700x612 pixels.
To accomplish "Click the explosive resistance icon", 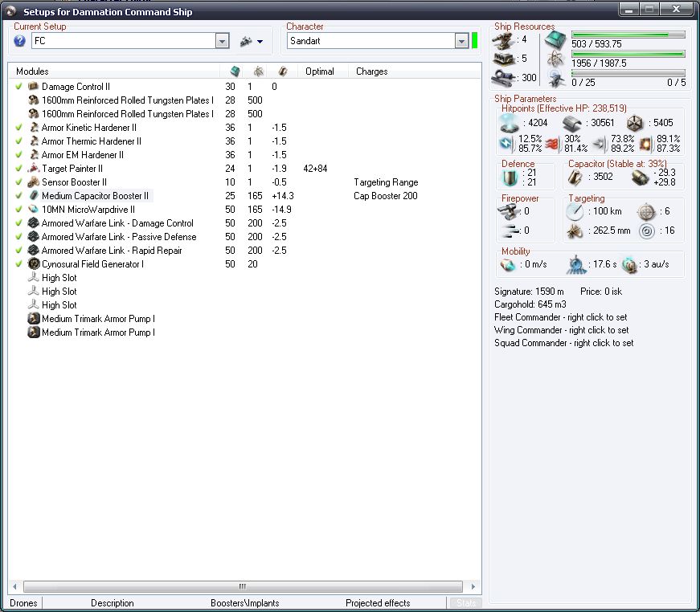I will pos(645,144).
